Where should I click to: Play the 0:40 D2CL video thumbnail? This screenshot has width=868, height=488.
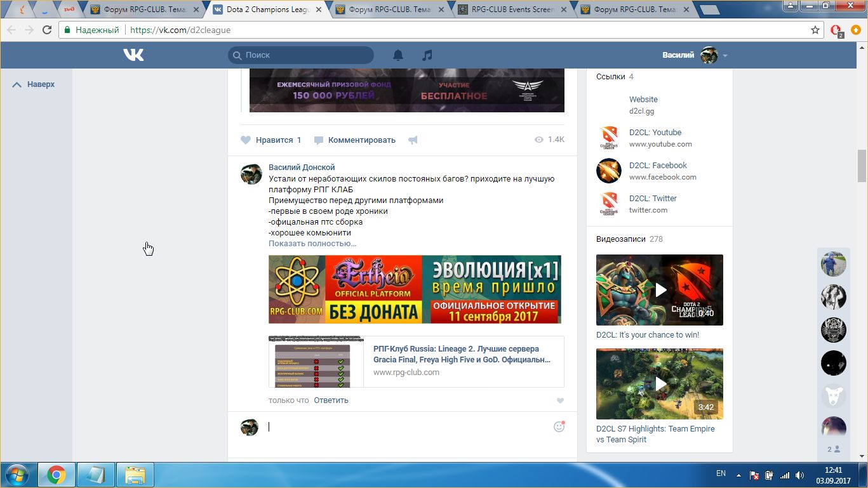tap(660, 290)
